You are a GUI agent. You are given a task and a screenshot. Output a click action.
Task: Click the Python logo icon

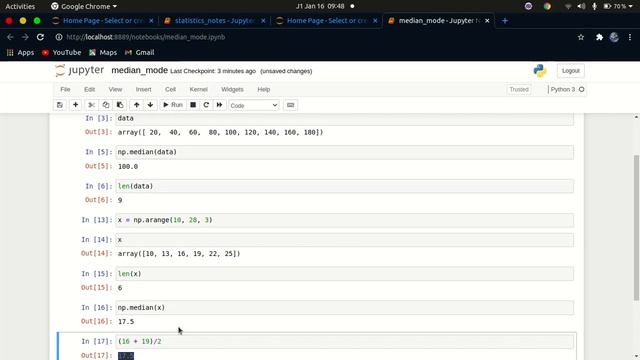pos(540,71)
